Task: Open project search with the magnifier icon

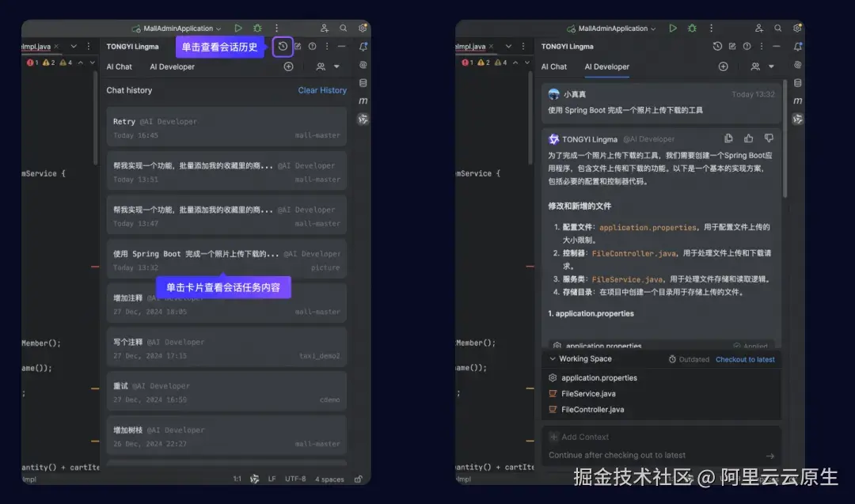Action: click(x=344, y=28)
